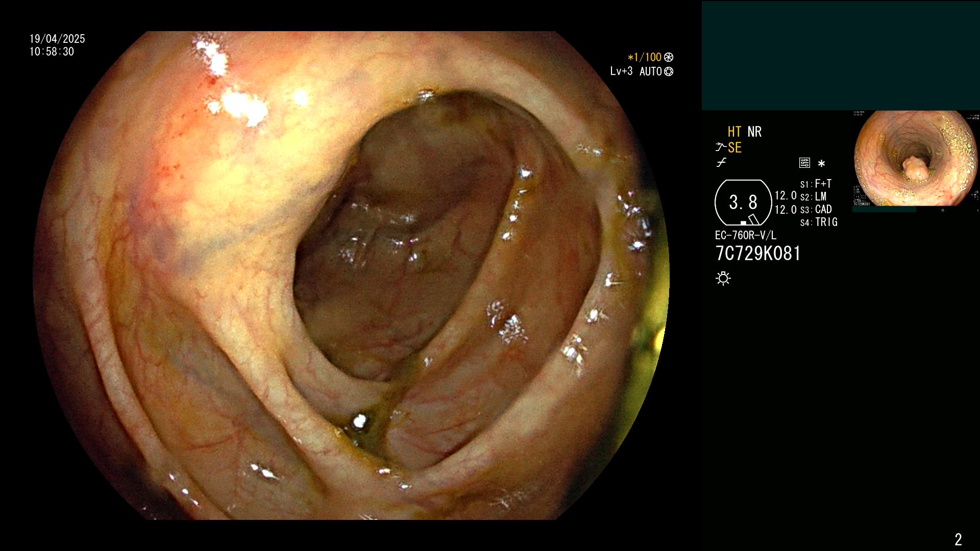Click the shutter icon next to 1/100
The image size is (980, 551).
pos(669,57)
